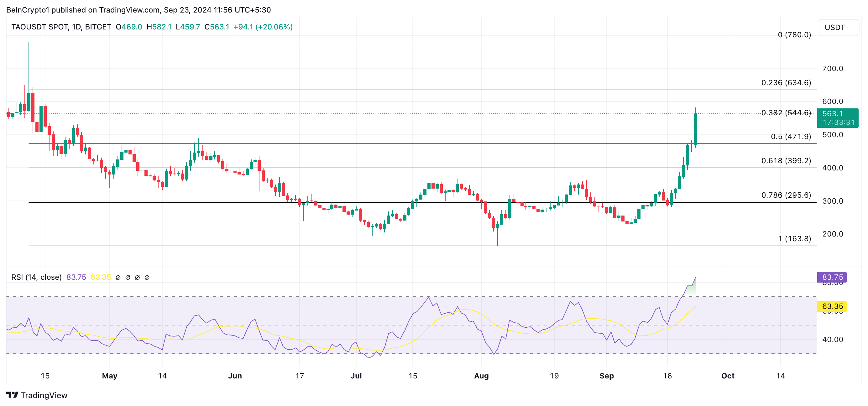The width and height of the screenshot is (868, 406).
Task: Click the latest green candlestick near 563
Action: [x=695, y=129]
